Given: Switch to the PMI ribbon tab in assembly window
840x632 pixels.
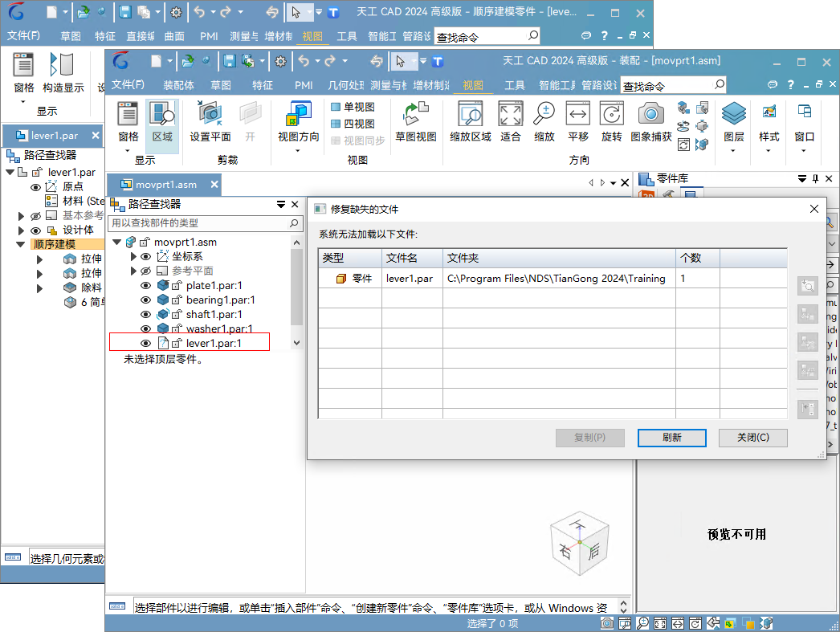Looking at the screenshot, I should 304,85.
